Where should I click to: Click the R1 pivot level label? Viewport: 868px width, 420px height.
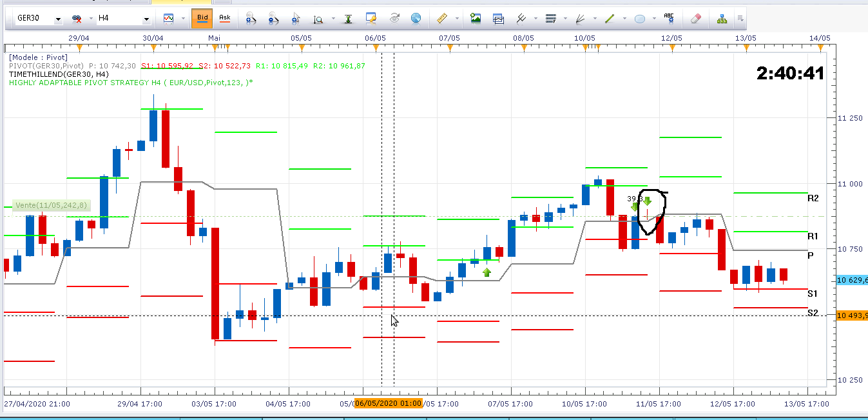(x=813, y=236)
